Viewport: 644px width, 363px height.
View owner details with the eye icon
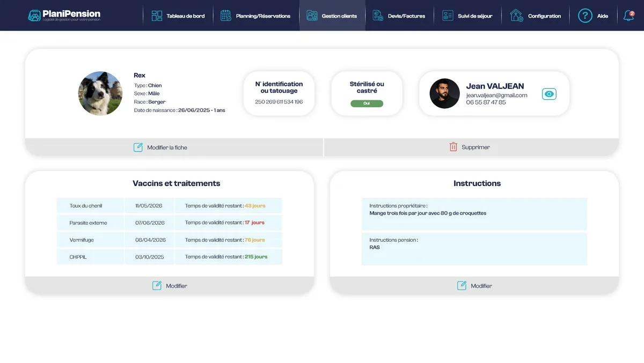tap(549, 94)
